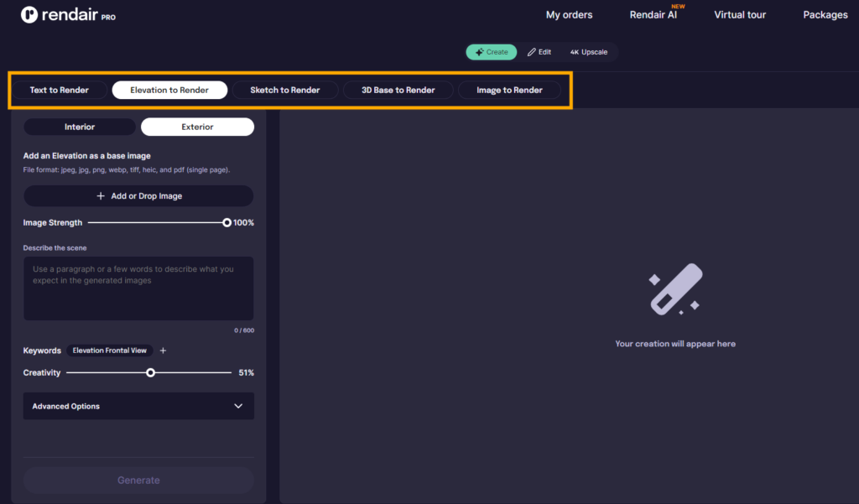Open the Edit mode with pencil icon

[x=539, y=52]
